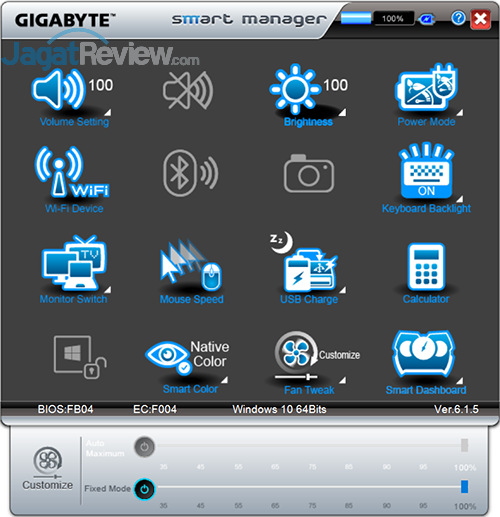Click the Brightness sun icon
The height and width of the screenshot is (517, 500).
(x=295, y=89)
